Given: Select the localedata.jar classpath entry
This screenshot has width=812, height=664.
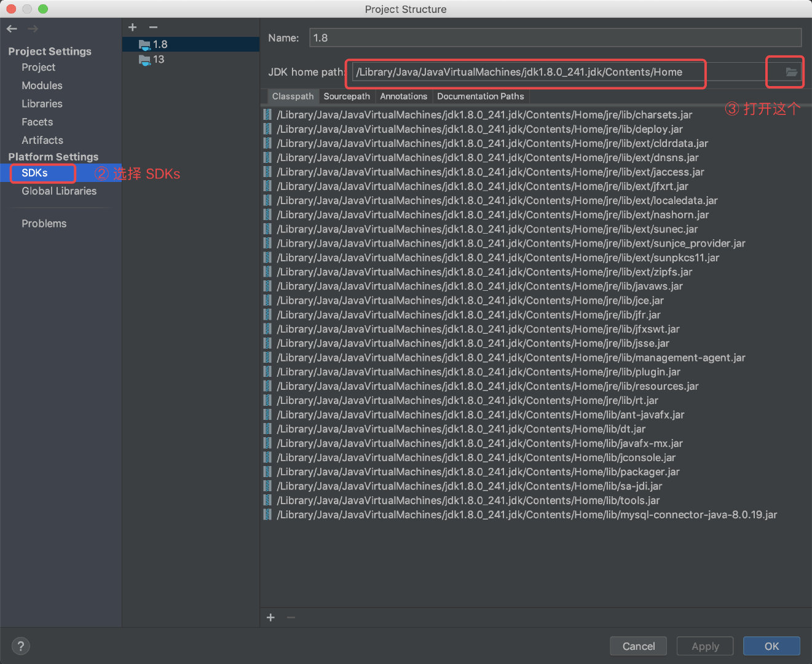Looking at the screenshot, I should [497, 200].
